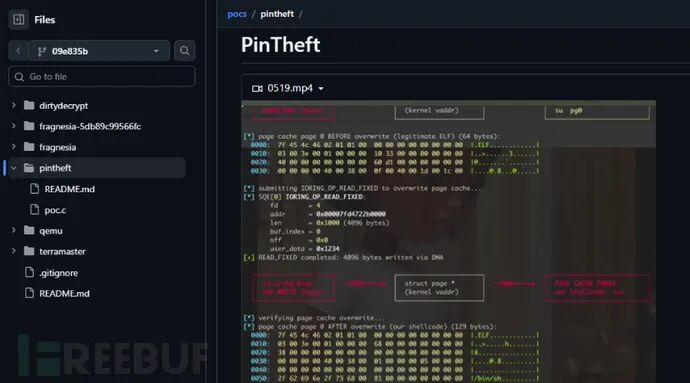690x383 pixels.
Task: Expand the qemu folder chevron
Action: 14,230
